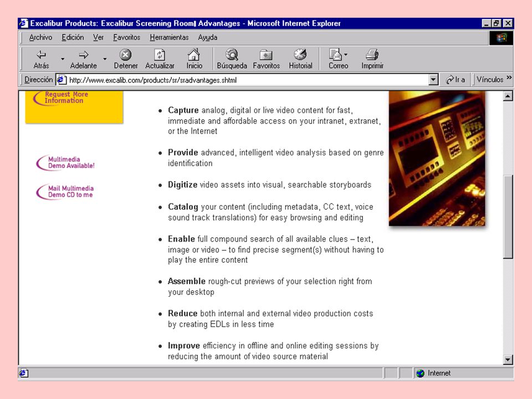Click the word Capture in the list
This screenshot has height=399, width=532.
click(x=183, y=110)
